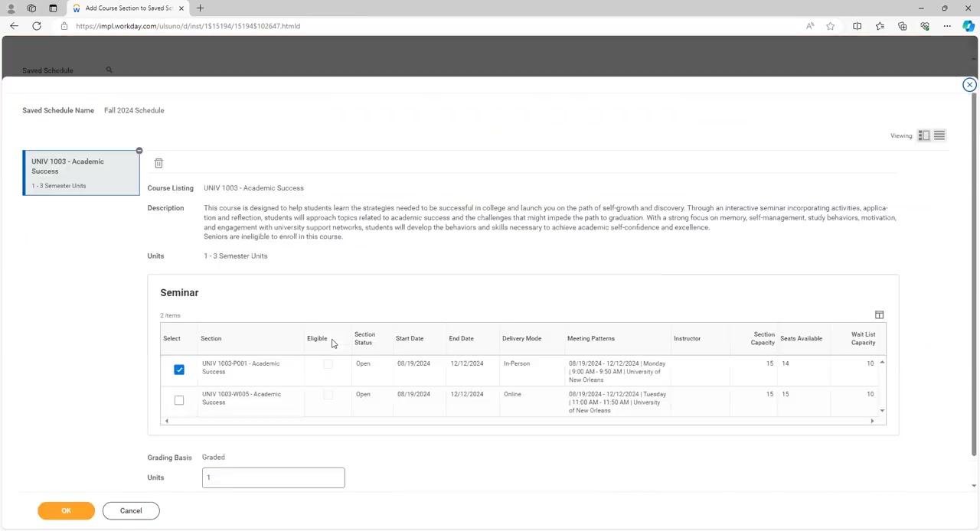
Task: Click into the Units input field
Action: [x=273, y=477]
